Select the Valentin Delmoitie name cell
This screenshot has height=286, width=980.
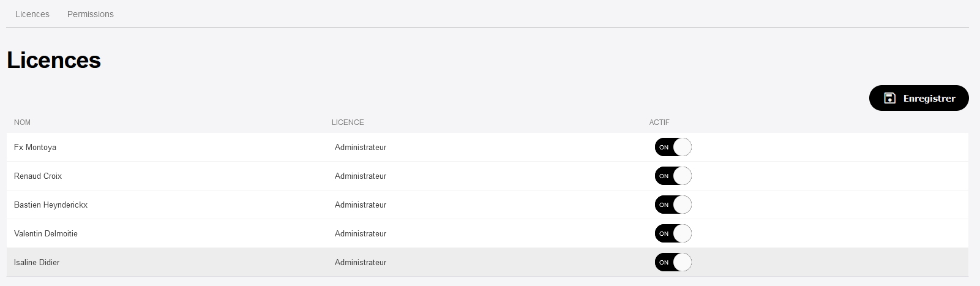pos(46,233)
